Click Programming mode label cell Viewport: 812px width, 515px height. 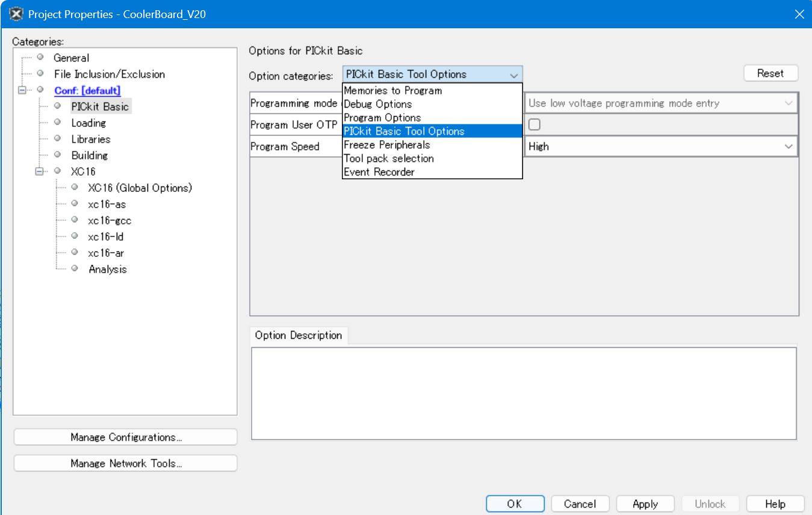tap(296, 103)
